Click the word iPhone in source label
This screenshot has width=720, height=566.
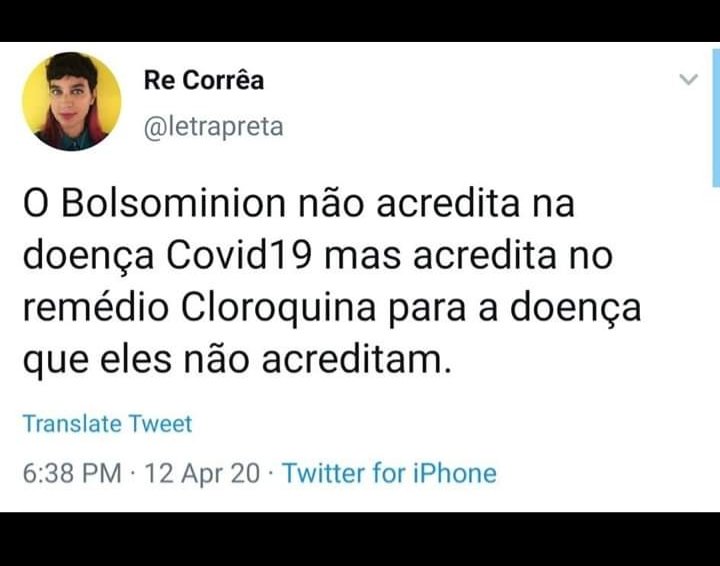[x=455, y=473]
